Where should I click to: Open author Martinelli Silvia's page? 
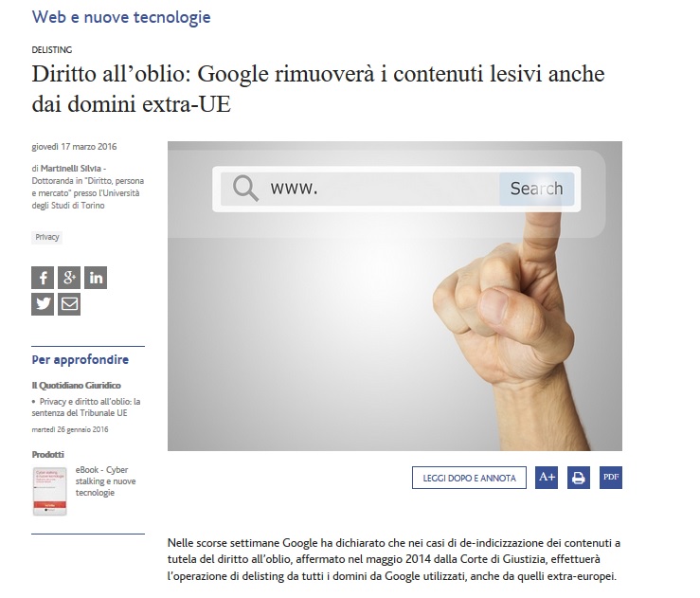tap(70, 169)
